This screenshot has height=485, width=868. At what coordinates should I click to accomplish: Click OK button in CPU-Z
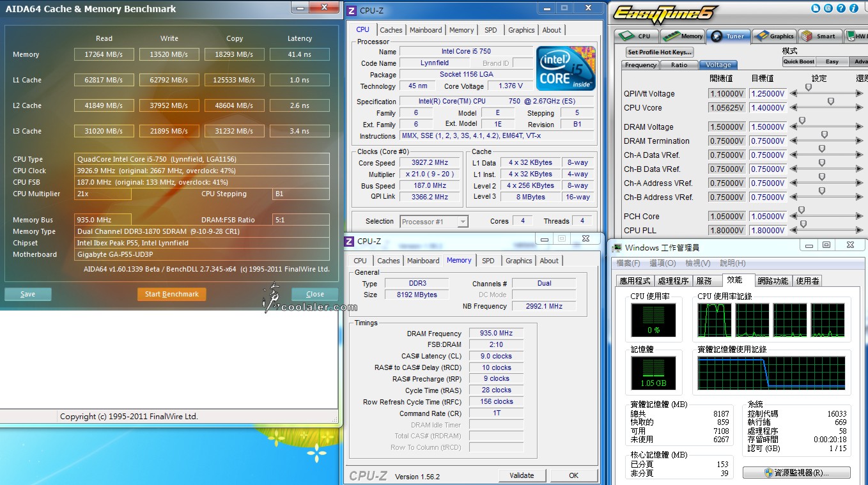point(574,475)
